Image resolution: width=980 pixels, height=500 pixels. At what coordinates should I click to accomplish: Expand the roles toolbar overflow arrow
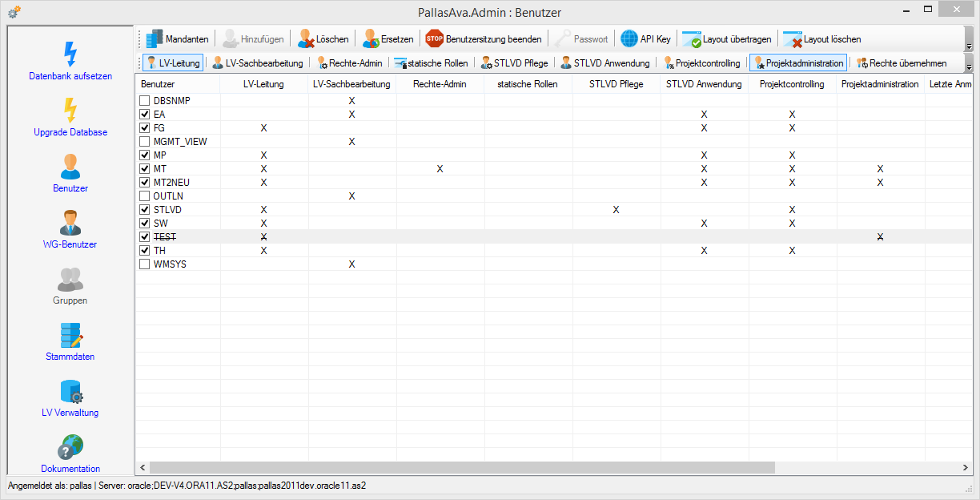click(969, 62)
